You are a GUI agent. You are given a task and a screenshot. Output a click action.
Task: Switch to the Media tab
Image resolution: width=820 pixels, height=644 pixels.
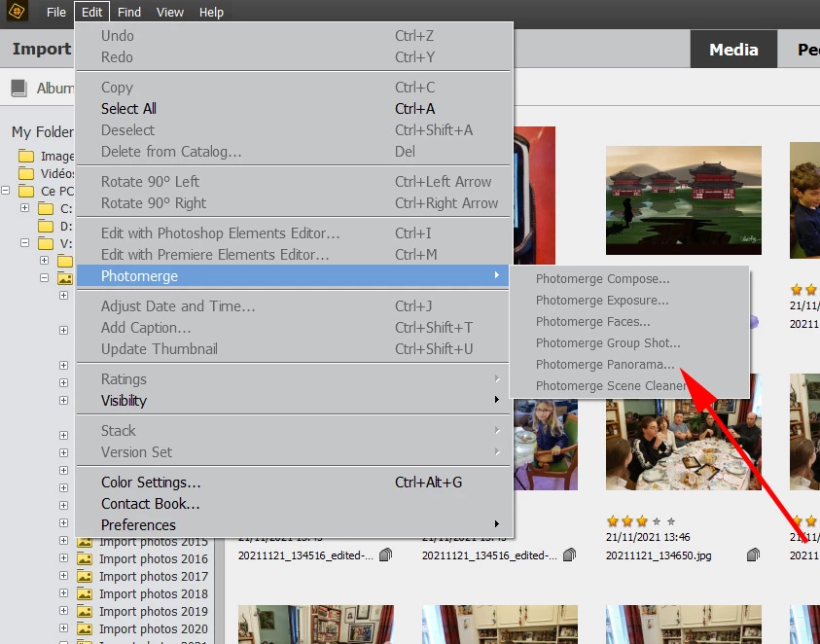733,50
